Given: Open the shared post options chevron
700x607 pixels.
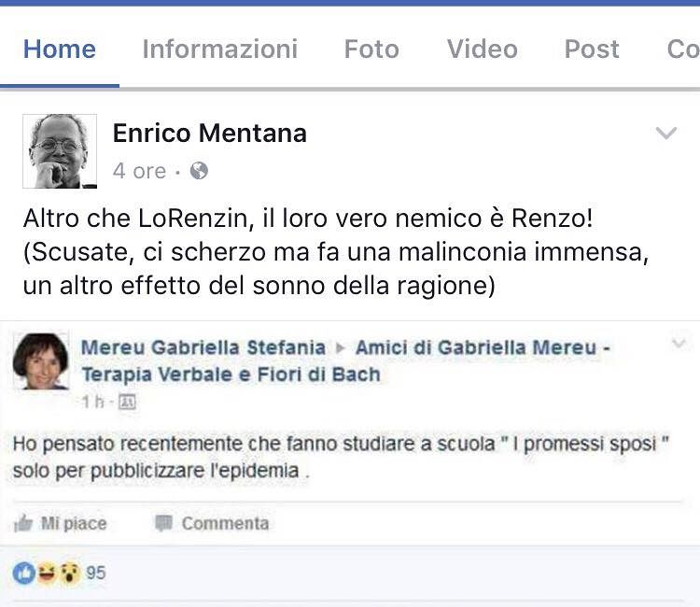Looking at the screenshot, I should coord(679,345).
